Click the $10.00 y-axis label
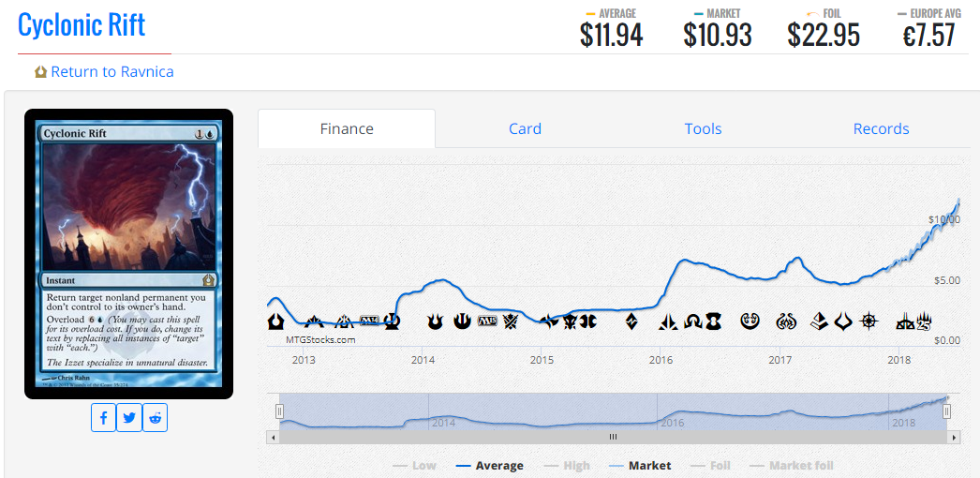980x478 pixels. coord(943,219)
